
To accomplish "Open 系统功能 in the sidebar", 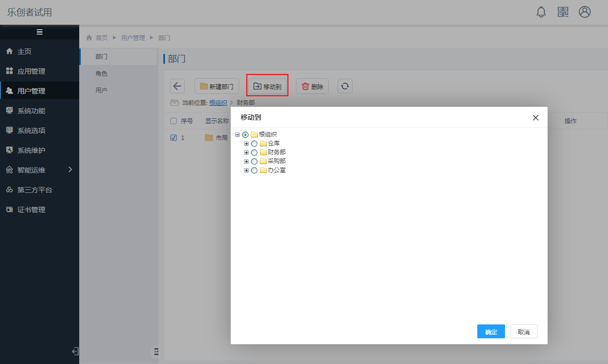I will click(x=31, y=111).
